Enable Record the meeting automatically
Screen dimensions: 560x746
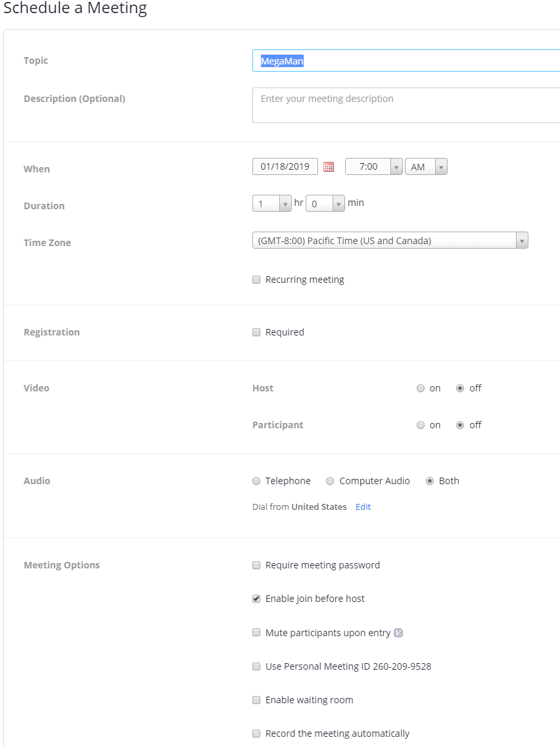point(256,734)
